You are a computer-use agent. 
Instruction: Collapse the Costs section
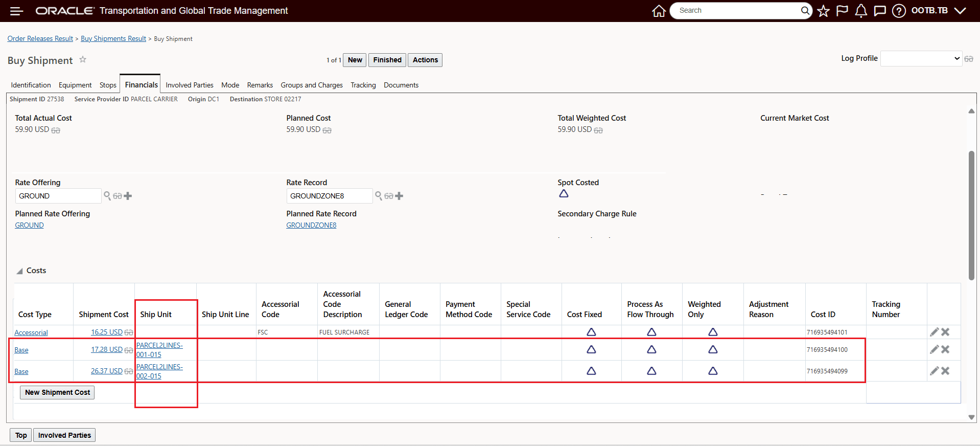coord(19,271)
